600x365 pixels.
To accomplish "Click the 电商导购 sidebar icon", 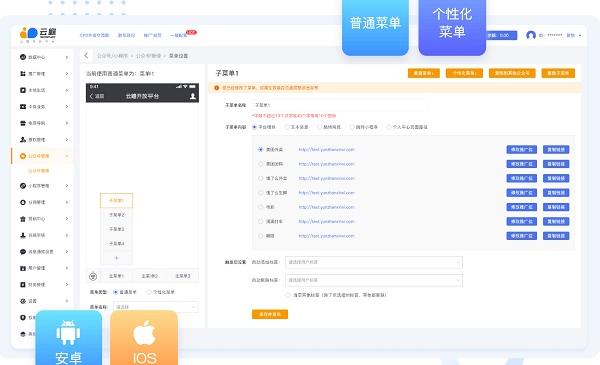I will point(23,123).
